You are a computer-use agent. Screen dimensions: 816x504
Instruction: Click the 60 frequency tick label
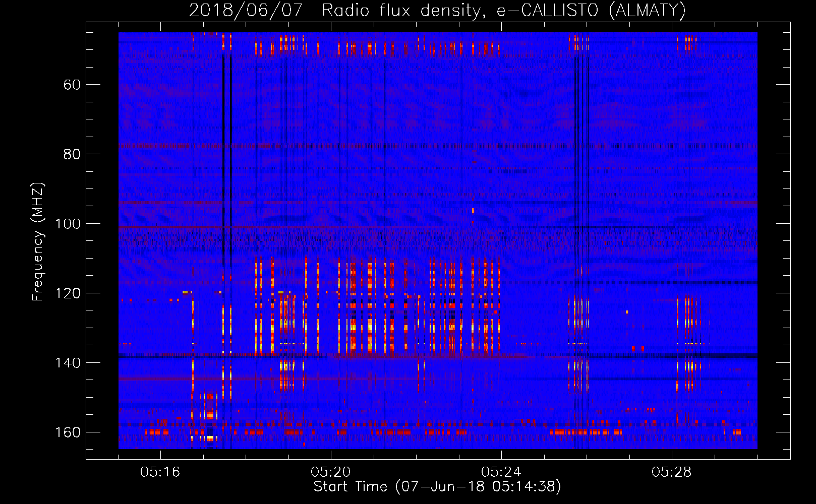[72, 85]
